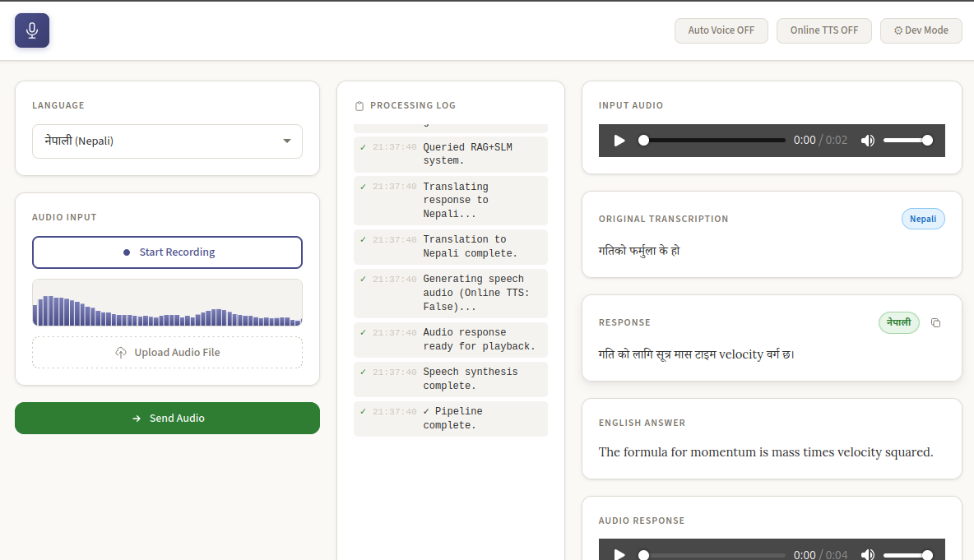Click Upload Audio File
The image size is (974, 560).
point(167,352)
